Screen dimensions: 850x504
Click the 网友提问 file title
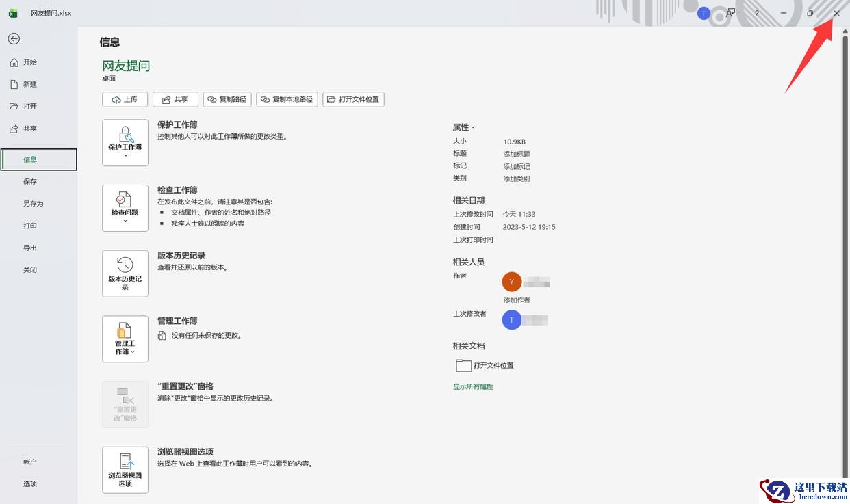pos(126,66)
